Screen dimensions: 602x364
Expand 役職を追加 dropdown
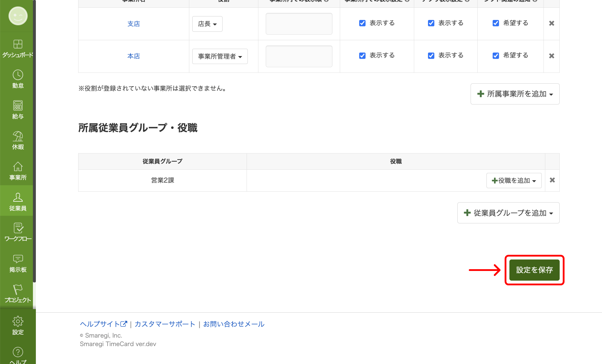(x=514, y=181)
